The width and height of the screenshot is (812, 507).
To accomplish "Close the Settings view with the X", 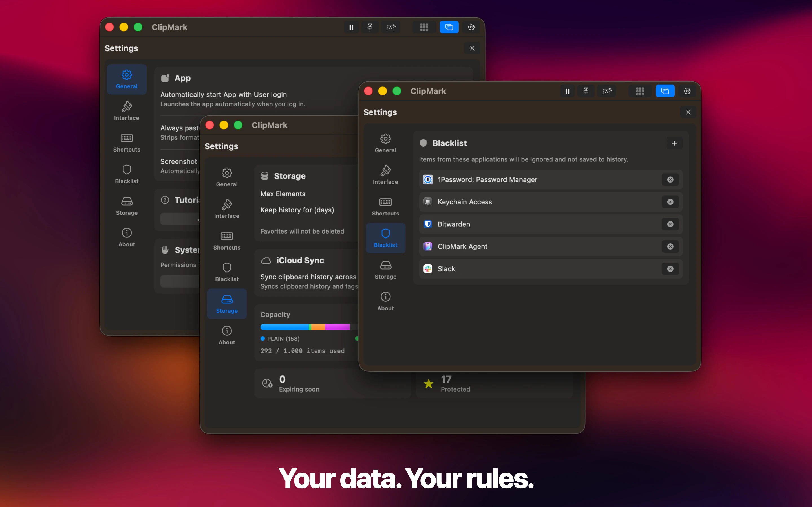I will [x=688, y=112].
